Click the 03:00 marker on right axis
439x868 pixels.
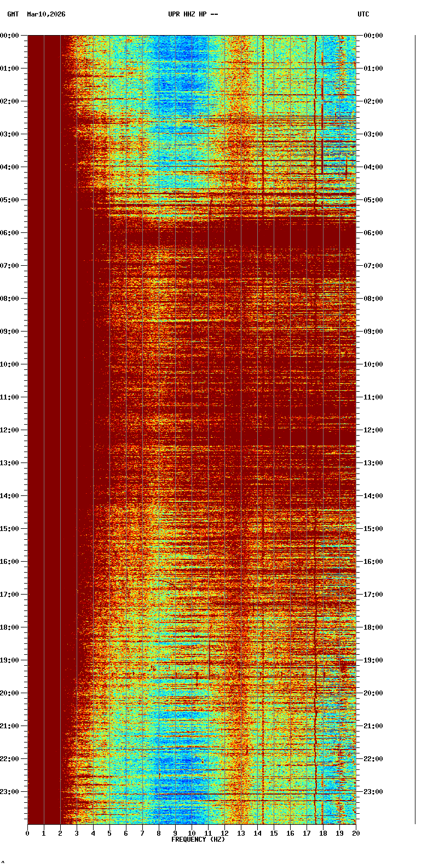tap(373, 134)
